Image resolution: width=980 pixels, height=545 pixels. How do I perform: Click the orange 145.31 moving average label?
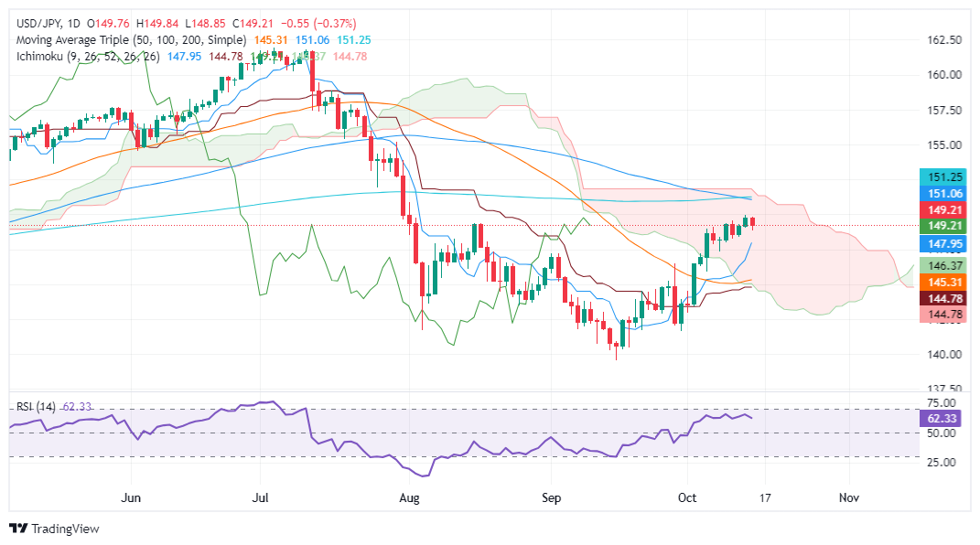pyautogui.click(x=943, y=283)
